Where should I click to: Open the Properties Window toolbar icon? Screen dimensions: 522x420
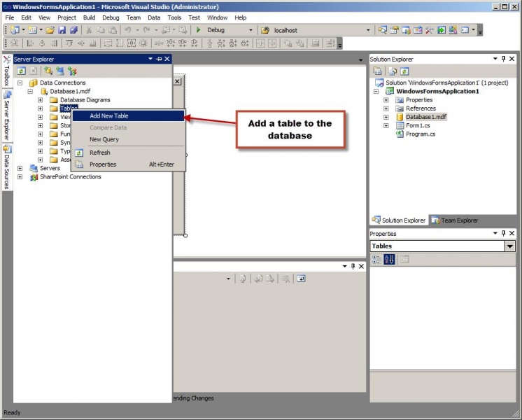click(394, 30)
